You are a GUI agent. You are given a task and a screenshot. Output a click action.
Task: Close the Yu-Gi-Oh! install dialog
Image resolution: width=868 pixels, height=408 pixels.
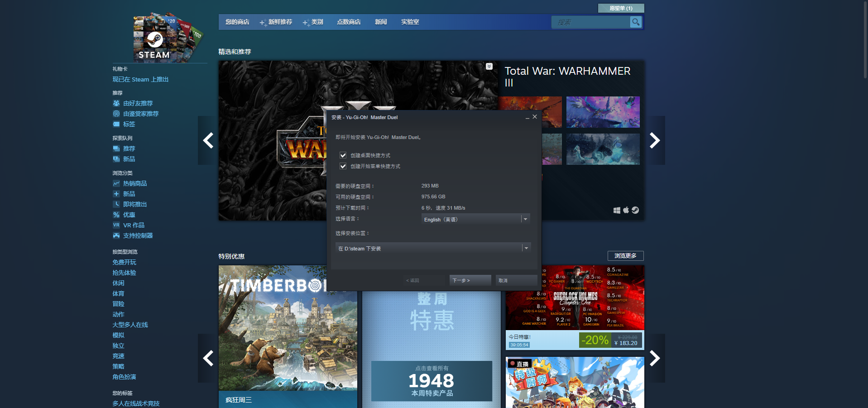coord(535,117)
